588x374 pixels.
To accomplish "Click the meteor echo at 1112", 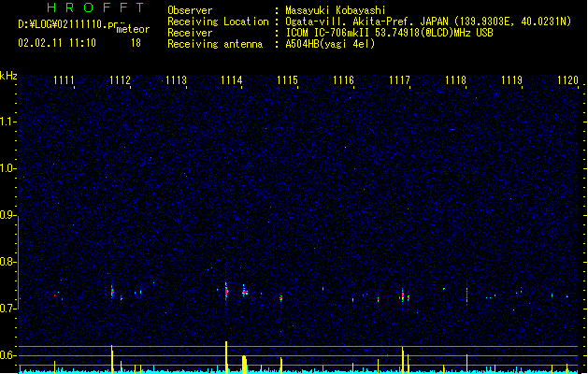I will (x=112, y=292).
